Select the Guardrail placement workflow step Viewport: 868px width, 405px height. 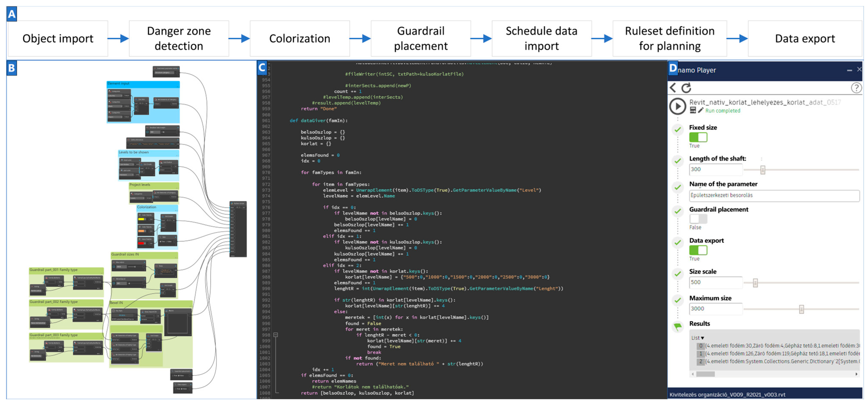pos(420,38)
